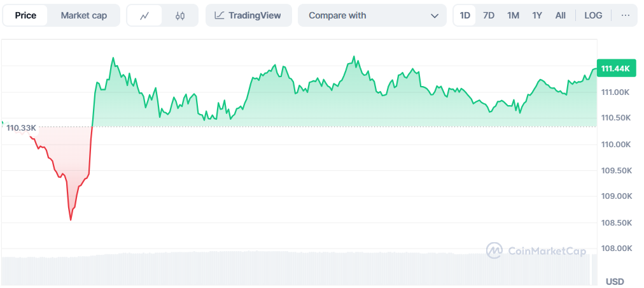Open the TradingView chart mode
This screenshot has height=288, width=644.
248,15
